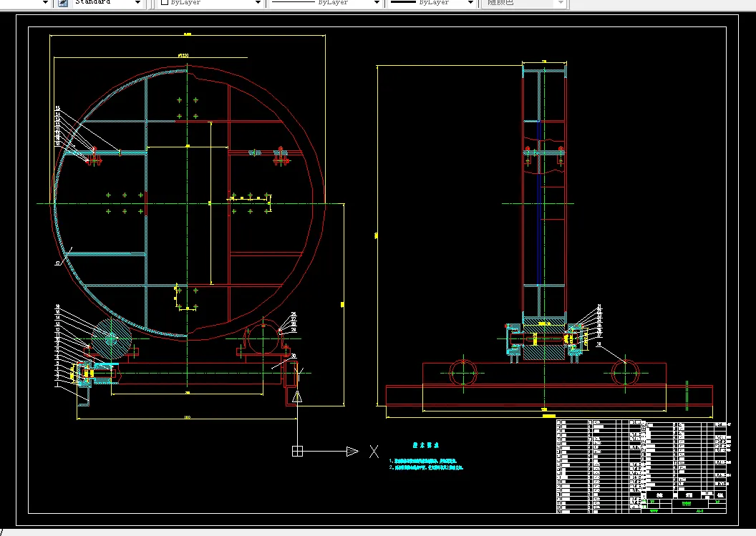Select the left wheel circle in side view
This screenshot has width=756, height=536.
click(463, 373)
